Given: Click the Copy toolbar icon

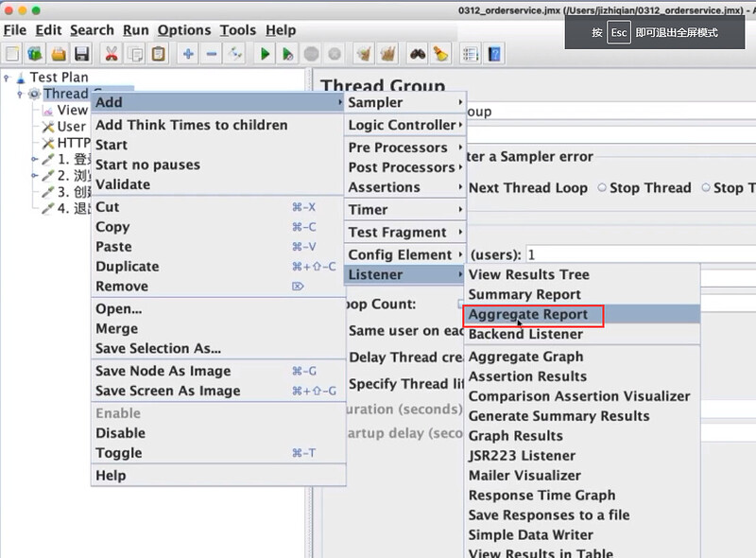Looking at the screenshot, I should pyautogui.click(x=135, y=54).
